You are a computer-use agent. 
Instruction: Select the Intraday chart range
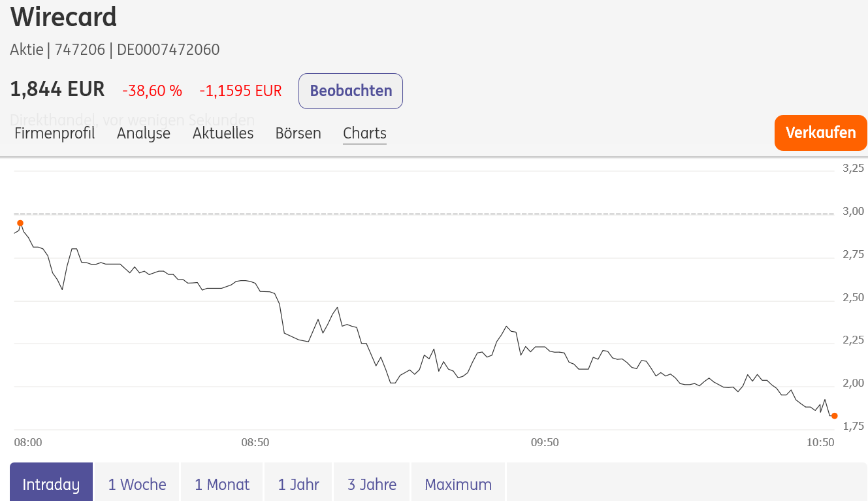point(51,483)
